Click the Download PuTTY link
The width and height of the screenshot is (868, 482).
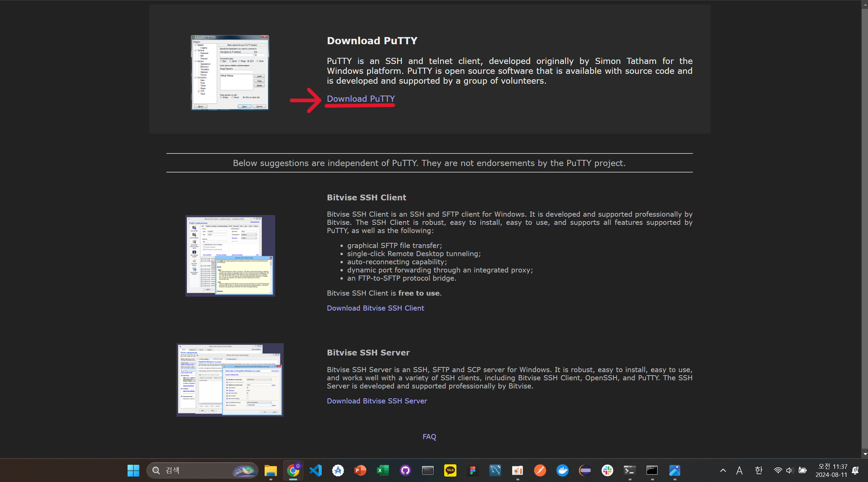pyautogui.click(x=361, y=99)
